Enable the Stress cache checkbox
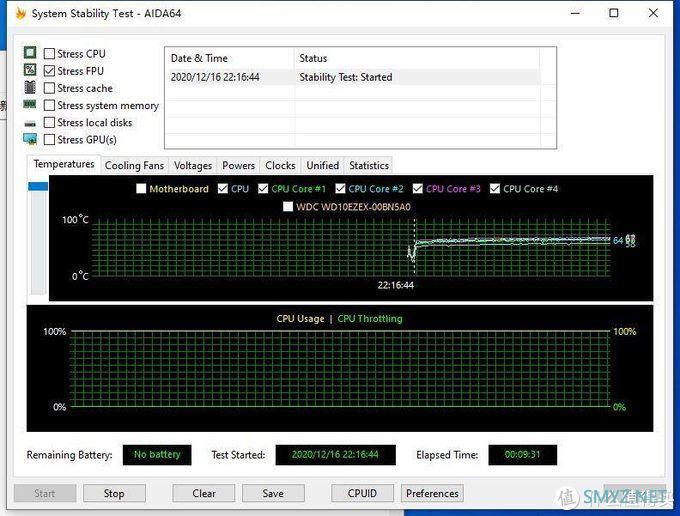Viewport: 680px width, 516px height. click(x=49, y=88)
